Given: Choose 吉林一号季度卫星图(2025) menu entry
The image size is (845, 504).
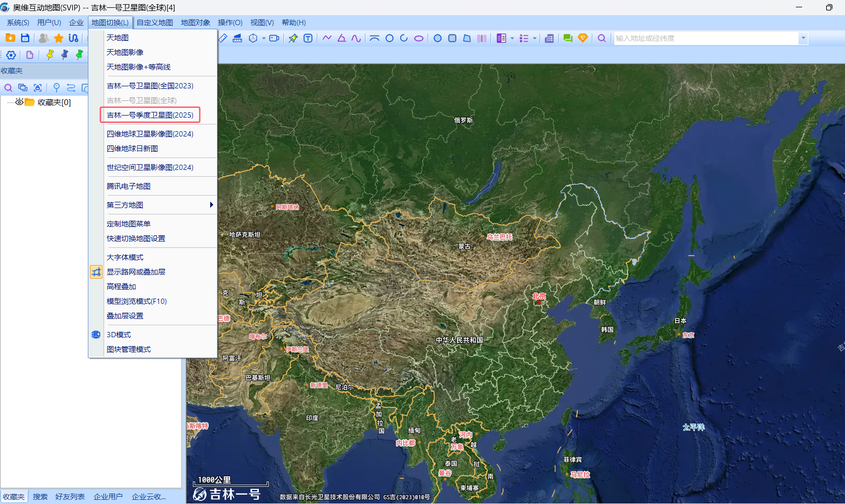Looking at the screenshot, I should point(150,115).
